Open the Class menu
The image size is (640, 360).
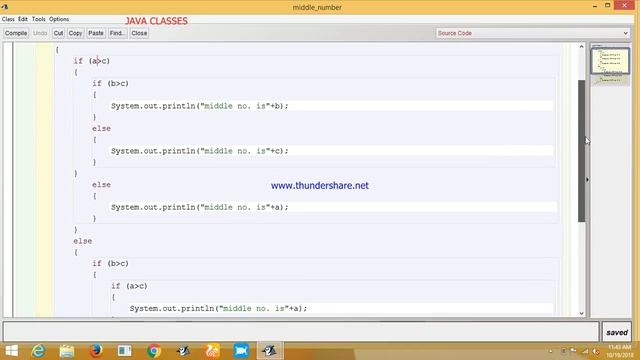point(8,19)
